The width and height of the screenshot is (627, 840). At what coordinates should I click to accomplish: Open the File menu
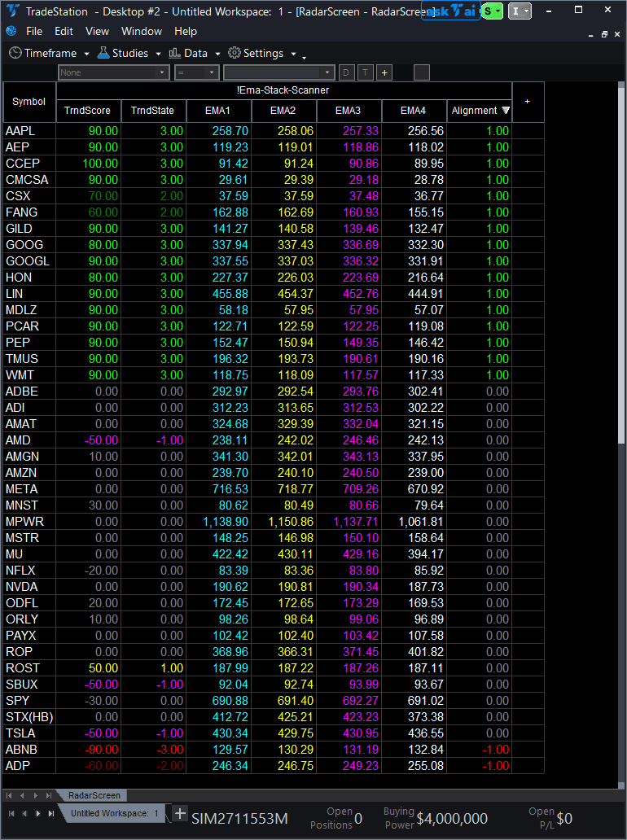point(34,31)
